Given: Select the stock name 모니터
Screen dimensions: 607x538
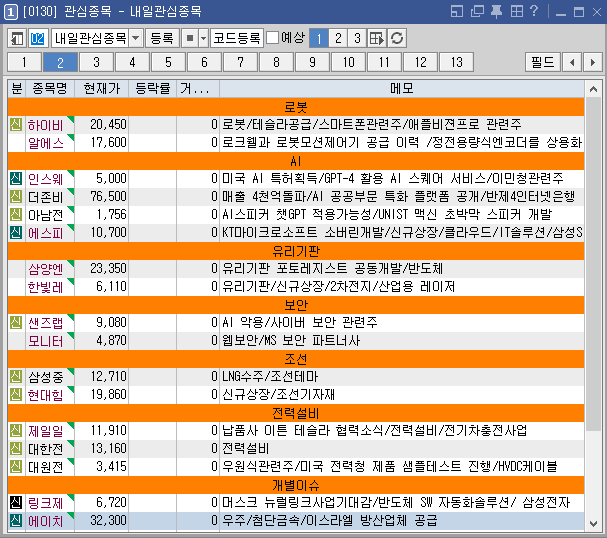Looking at the screenshot, I should (x=46, y=341).
